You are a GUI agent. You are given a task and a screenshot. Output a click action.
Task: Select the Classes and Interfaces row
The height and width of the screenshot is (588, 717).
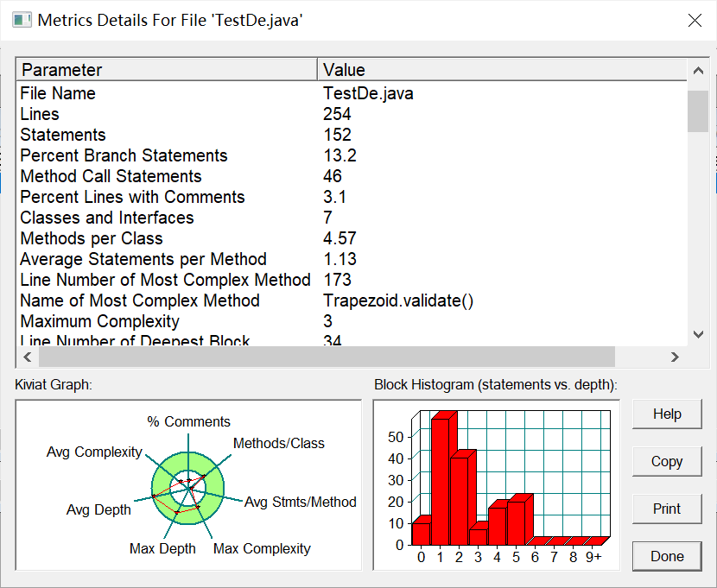point(352,218)
